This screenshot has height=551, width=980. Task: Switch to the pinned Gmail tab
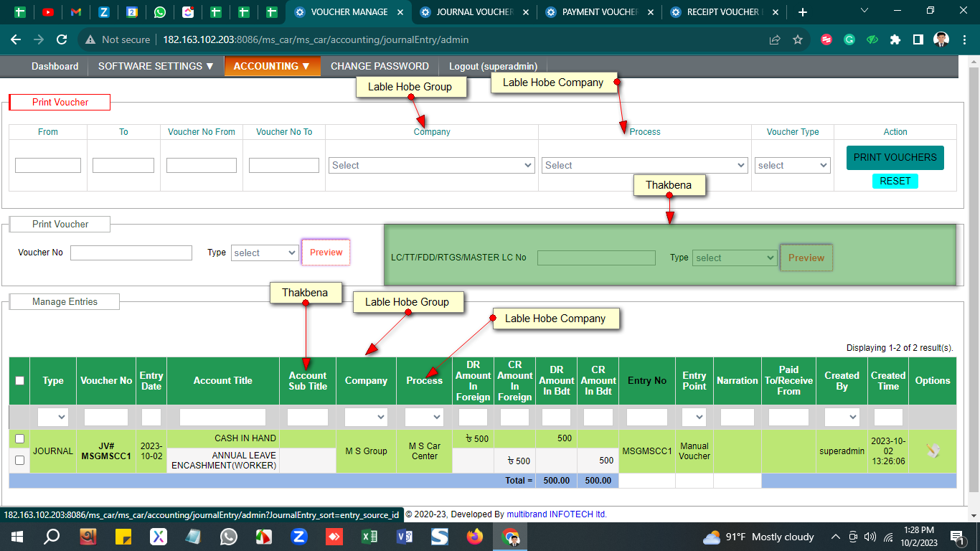click(76, 12)
